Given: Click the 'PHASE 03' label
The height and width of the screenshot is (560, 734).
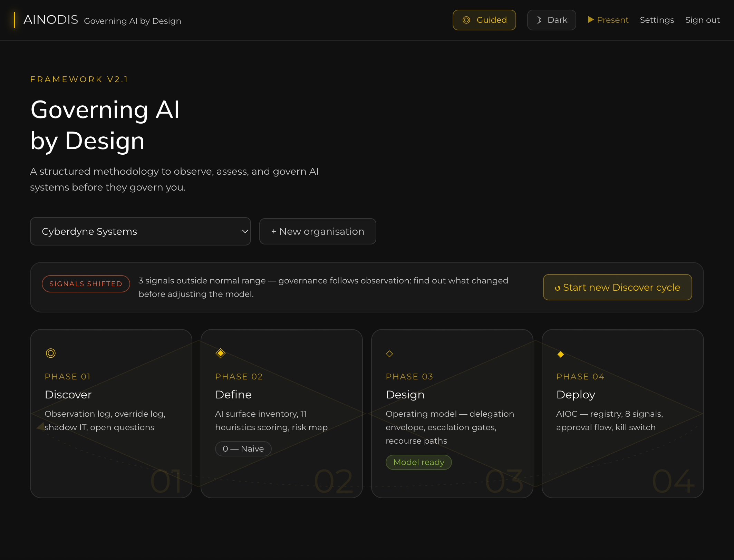Looking at the screenshot, I should click(409, 377).
